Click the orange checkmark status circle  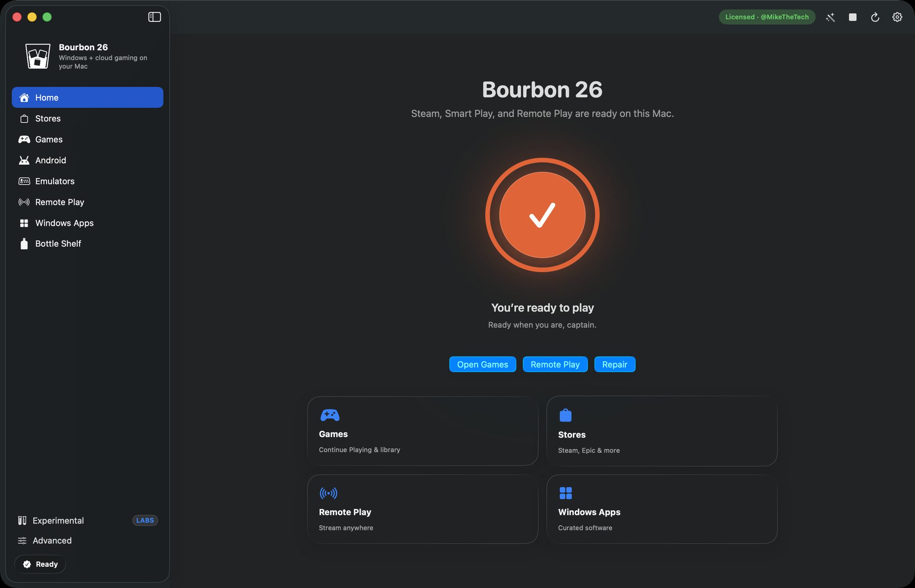542,215
